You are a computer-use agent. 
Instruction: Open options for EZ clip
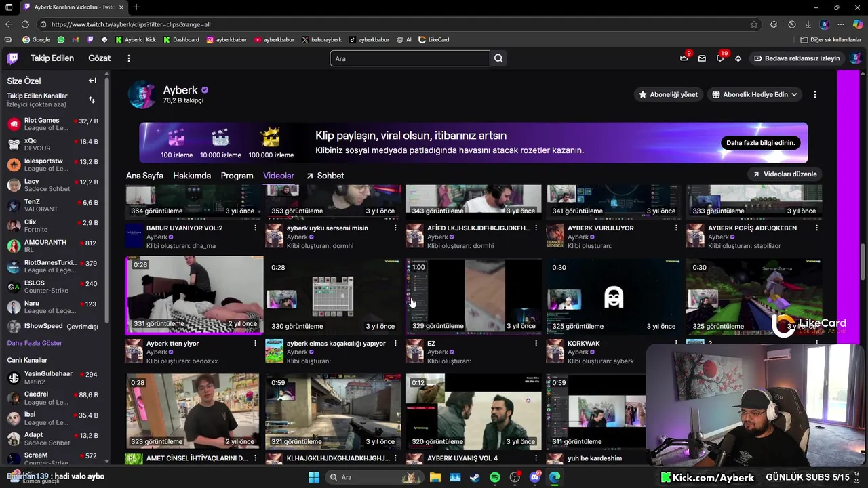point(536,344)
